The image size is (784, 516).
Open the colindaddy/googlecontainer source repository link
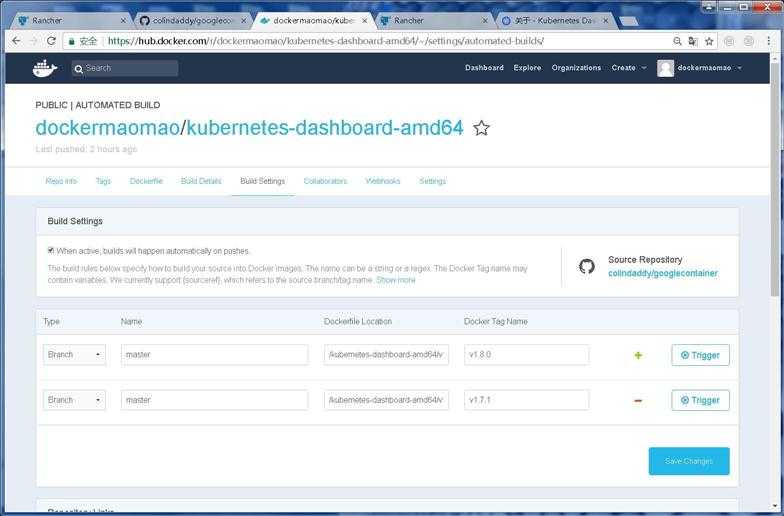[x=662, y=273]
